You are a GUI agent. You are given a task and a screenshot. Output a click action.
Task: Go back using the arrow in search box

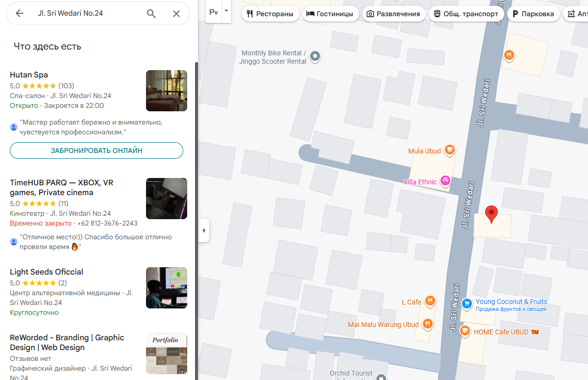tap(20, 13)
